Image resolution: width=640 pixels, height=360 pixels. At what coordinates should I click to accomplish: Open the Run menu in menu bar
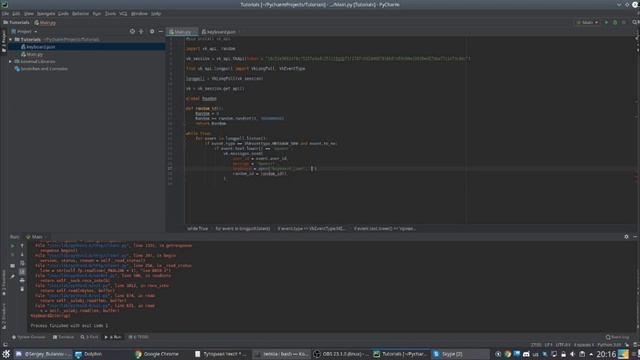coord(96,13)
